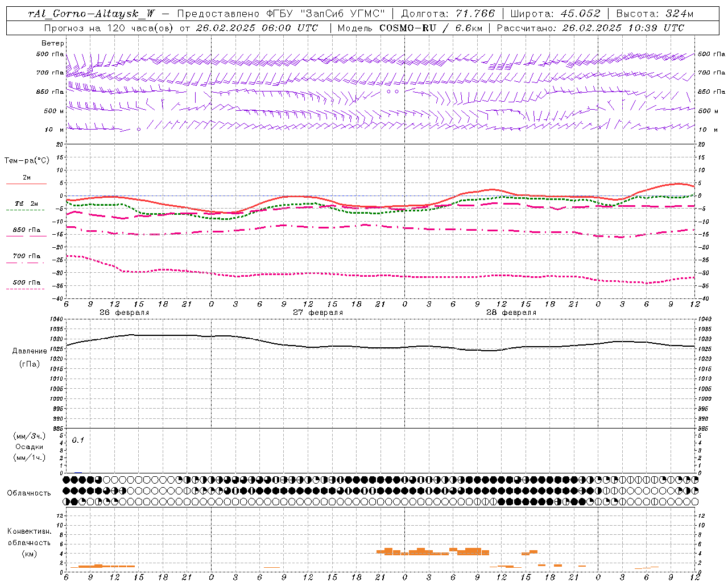The height and width of the screenshot is (582, 728).
Task: Select the Долгота: 71.766 value
Action: pyautogui.click(x=448, y=14)
